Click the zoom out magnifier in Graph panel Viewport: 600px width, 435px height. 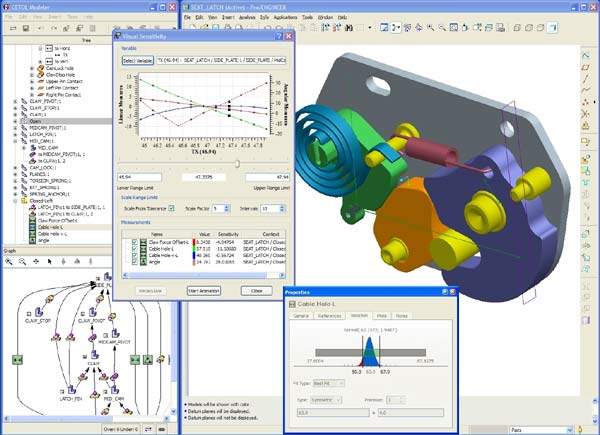tap(22, 261)
